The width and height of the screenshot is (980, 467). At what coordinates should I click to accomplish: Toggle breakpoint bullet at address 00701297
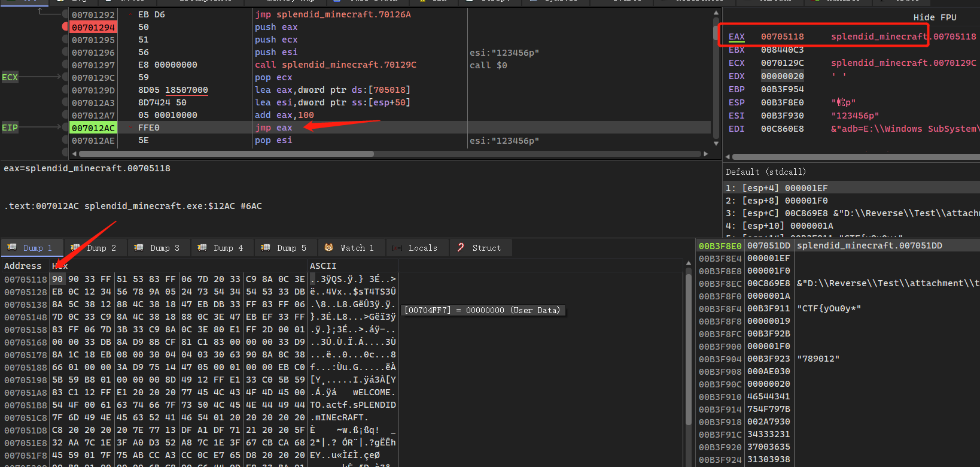pos(65,65)
